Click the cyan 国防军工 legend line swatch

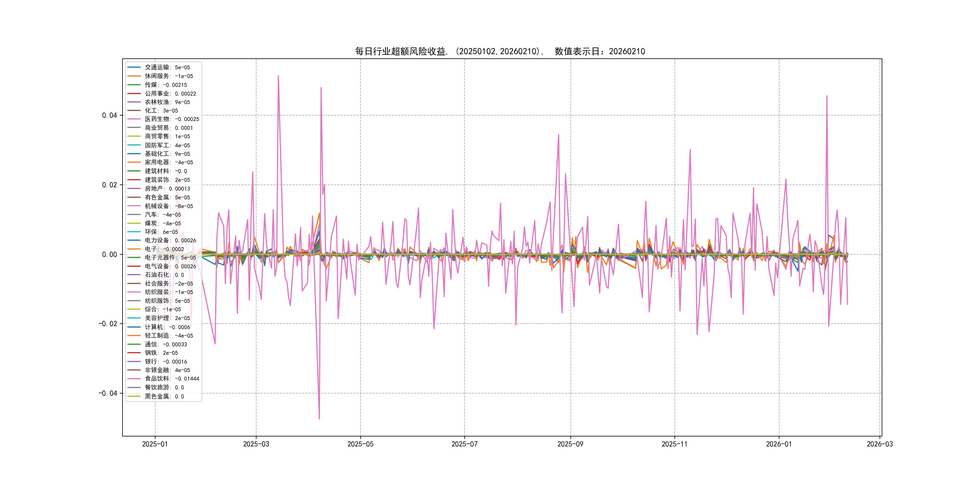134,145
